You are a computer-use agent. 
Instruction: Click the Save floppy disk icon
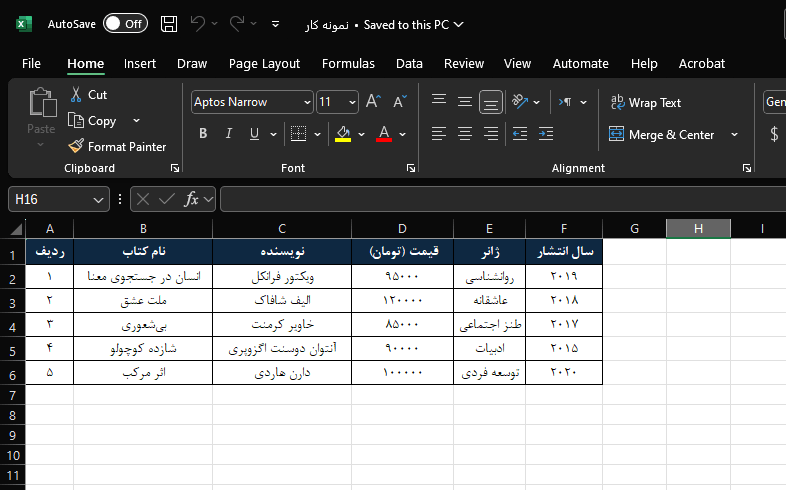point(168,24)
